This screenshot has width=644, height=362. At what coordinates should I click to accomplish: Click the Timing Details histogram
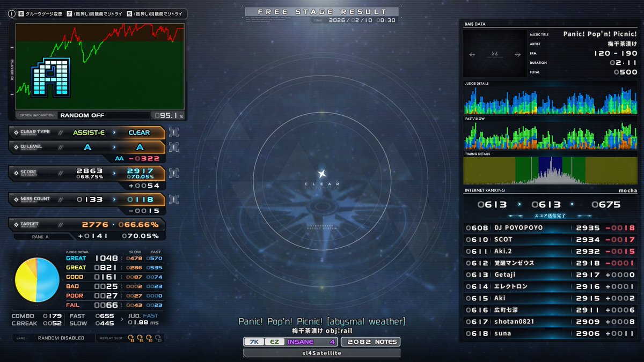pyautogui.click(x=550, y=171)
